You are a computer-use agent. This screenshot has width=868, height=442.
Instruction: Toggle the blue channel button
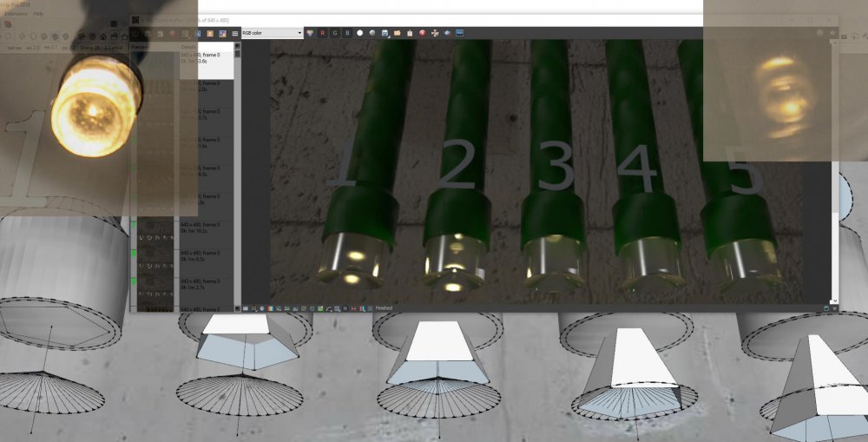pos(347,33)
